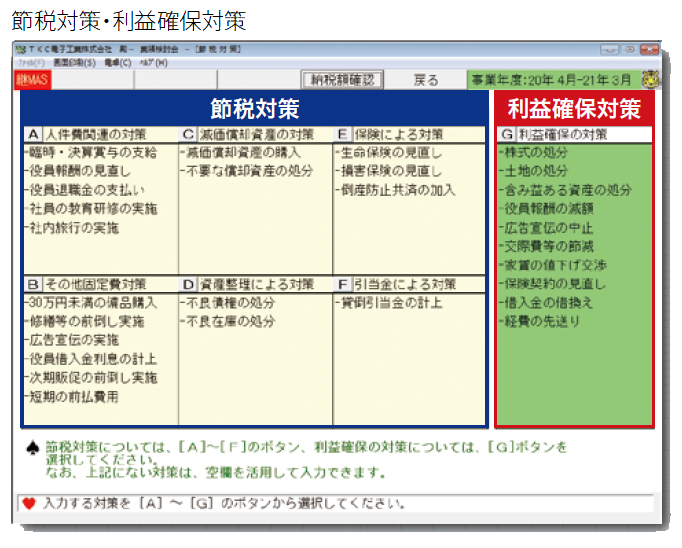This screenshot has width=682, height=548.
Task: Select 家賃の値下げ交渉 entry
Action: 553,265
